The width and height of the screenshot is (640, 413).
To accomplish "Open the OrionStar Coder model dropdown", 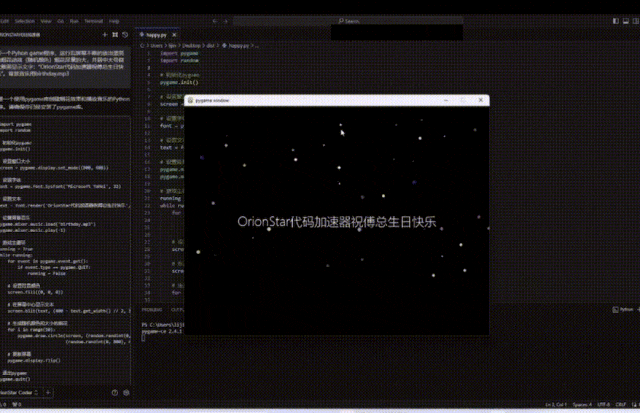I will pos(19,393).
